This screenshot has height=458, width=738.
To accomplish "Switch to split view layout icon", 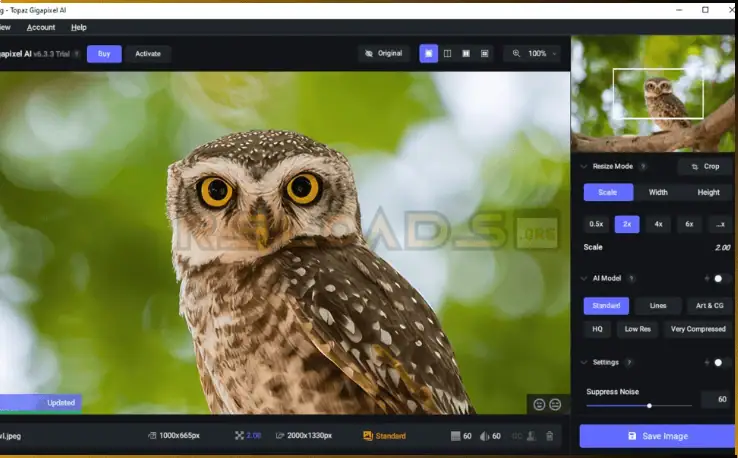I will 447,53.
